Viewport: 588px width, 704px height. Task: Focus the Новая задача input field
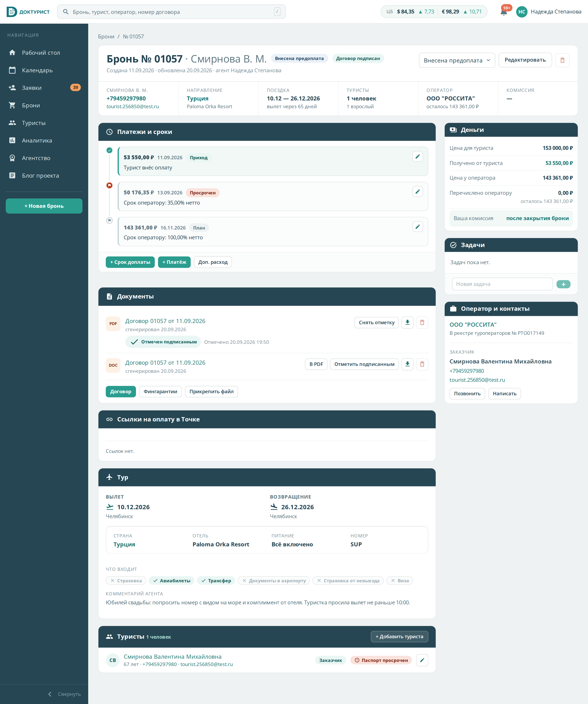click(502, 284)
